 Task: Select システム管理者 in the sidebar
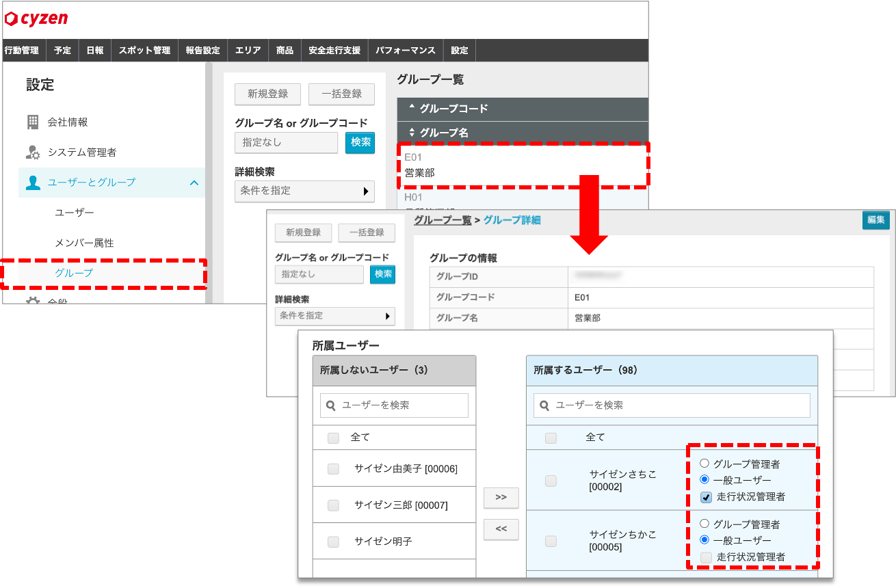tap(82, 152)
